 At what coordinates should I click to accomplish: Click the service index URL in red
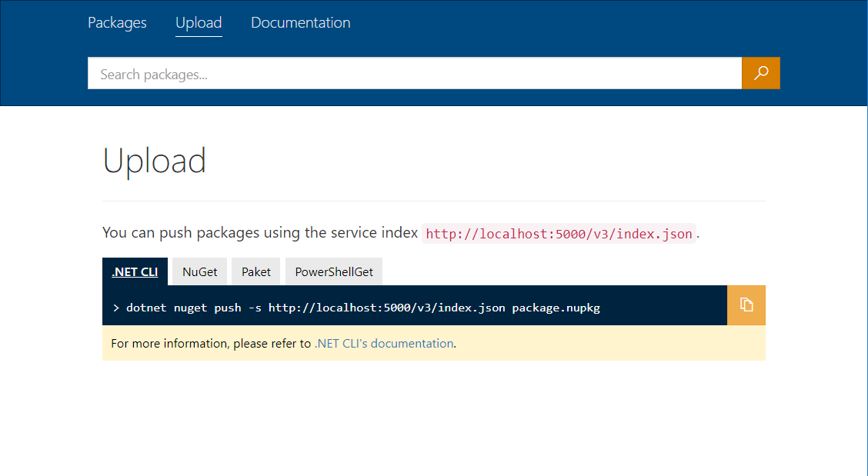[x=559, y=234]
